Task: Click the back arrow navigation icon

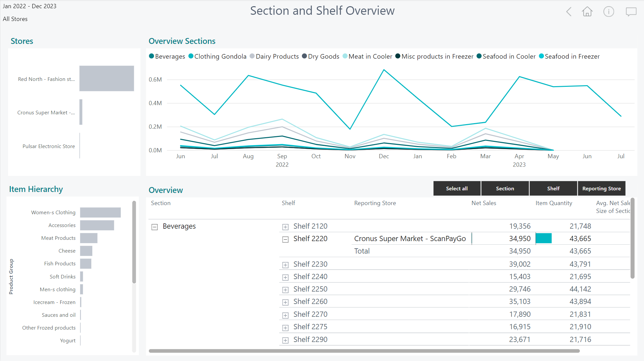Action: click(569, 12)
